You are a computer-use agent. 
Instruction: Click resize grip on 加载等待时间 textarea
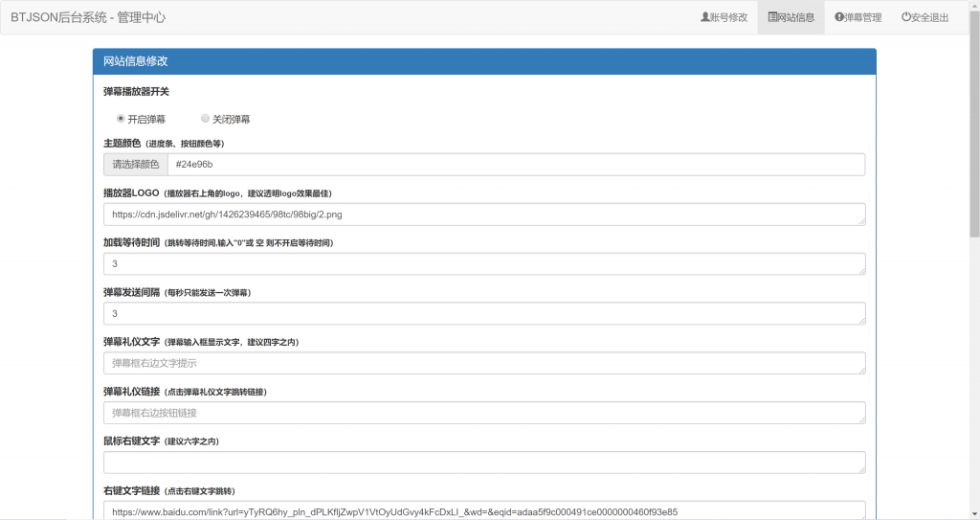click(x=860, y=271)
